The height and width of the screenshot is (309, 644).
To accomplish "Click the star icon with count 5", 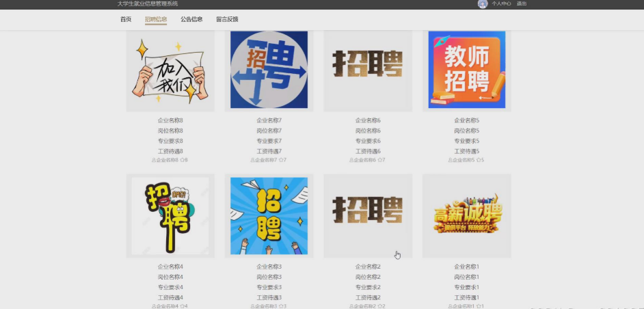I will 479,160.
